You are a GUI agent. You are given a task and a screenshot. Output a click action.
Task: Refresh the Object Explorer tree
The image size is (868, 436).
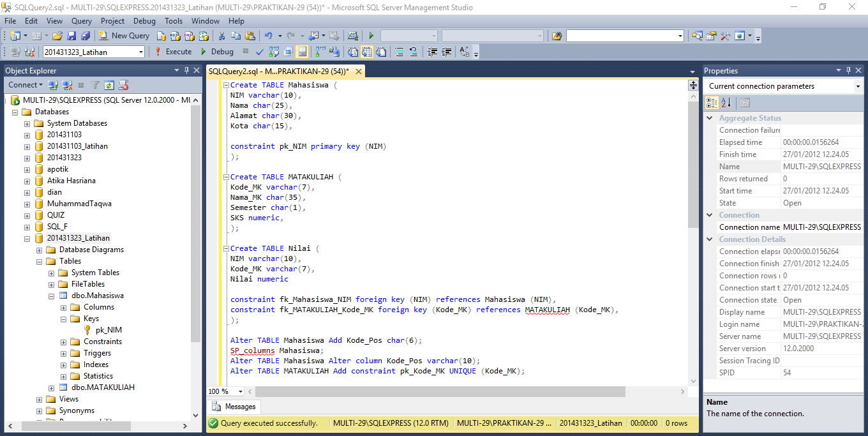click(108, 85)
